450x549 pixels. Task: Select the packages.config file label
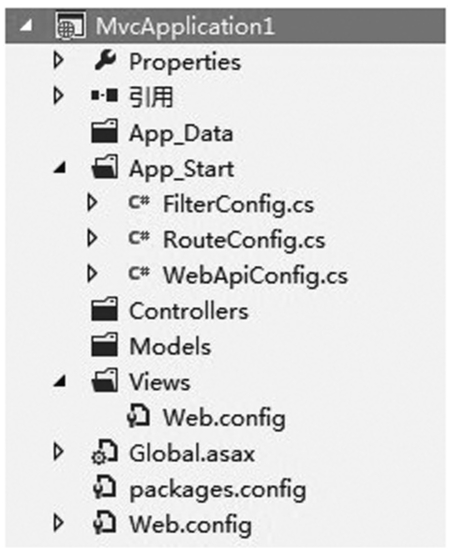point(217,489)
